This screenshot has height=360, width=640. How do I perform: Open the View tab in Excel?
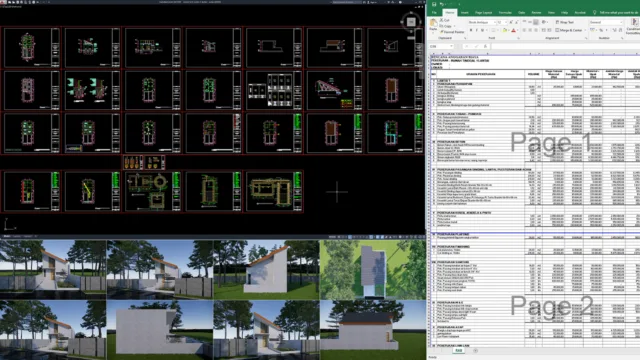click(551, 13)
